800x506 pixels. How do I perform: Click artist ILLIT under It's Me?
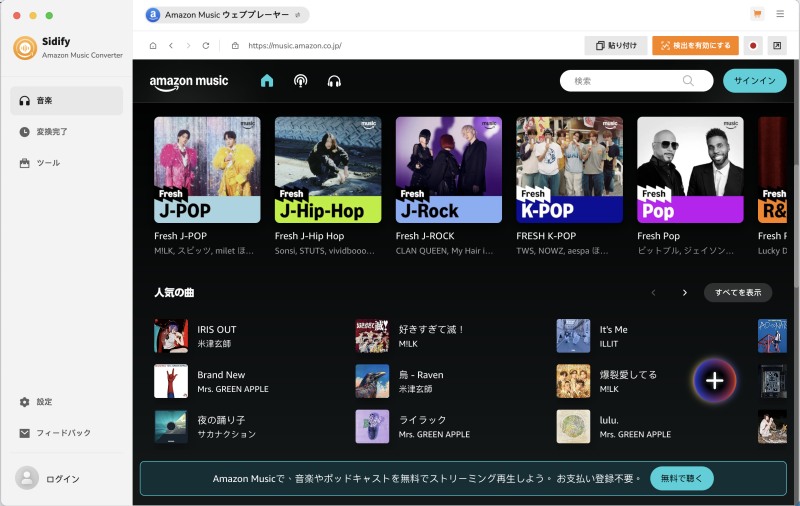pyautogui.click(x=609, y=344)
